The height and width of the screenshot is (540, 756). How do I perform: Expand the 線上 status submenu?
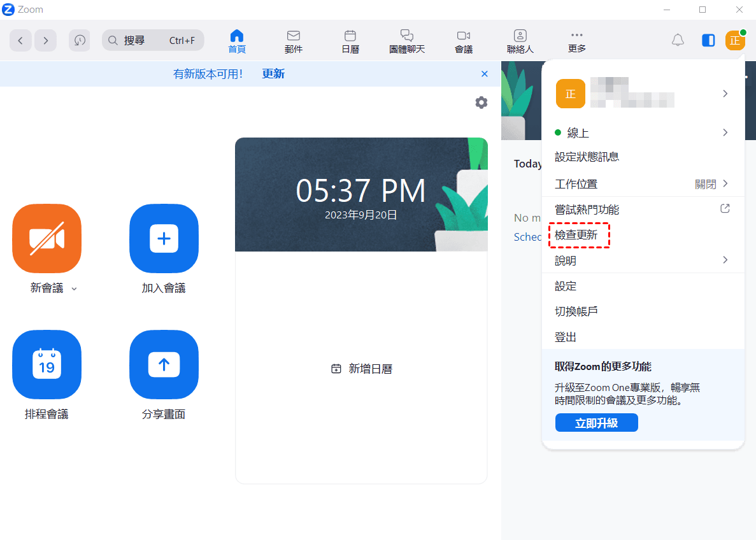coord(643,132)
